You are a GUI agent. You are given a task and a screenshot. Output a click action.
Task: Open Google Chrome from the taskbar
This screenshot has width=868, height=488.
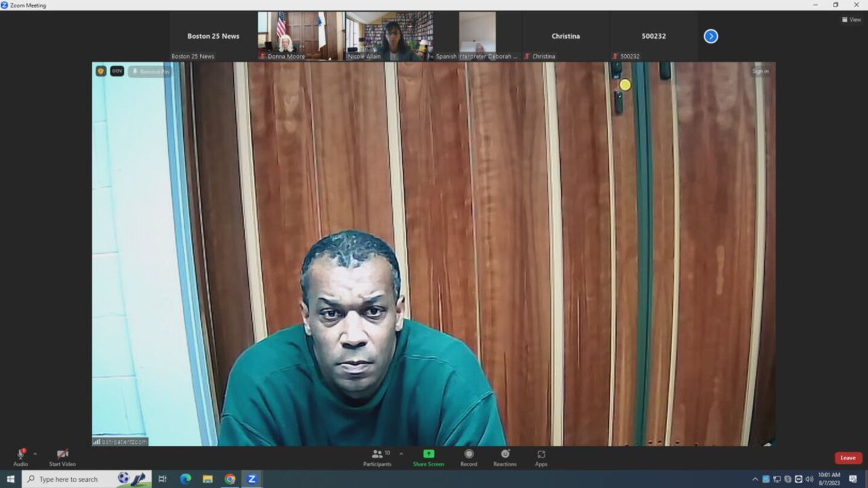click(230, 479)
